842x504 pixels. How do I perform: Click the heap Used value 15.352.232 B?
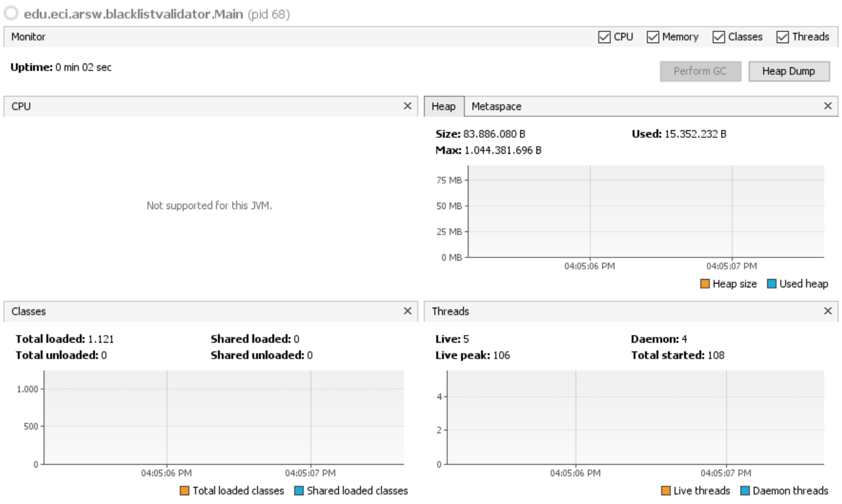[x=695, y=134]
